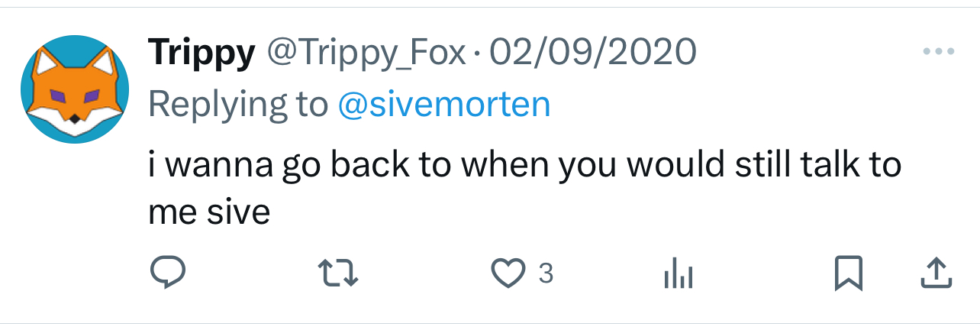Open the three-dot more options menu
The width and height of the screenshot is (980, 330).
[x=938, y=52]
